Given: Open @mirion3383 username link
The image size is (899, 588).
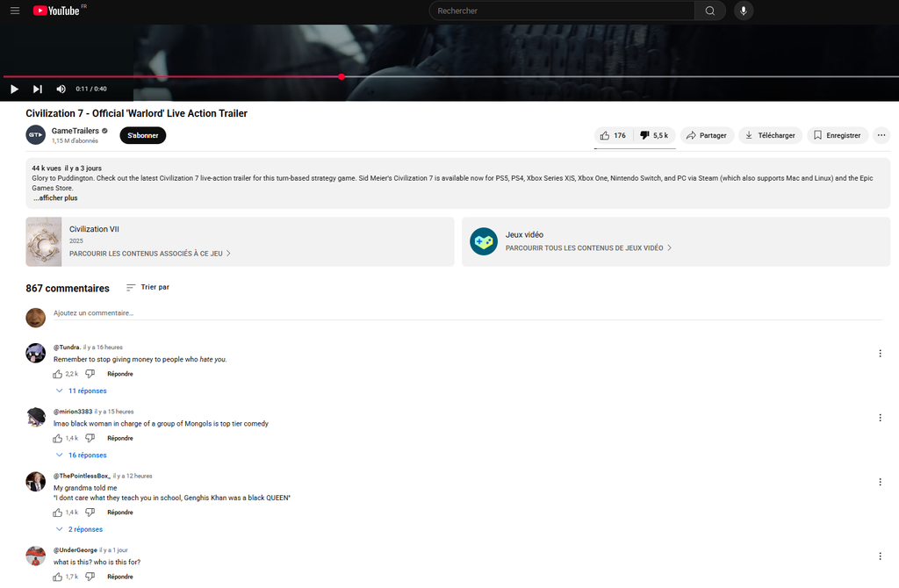Looking at the screenshot, I should coord(73,412).
